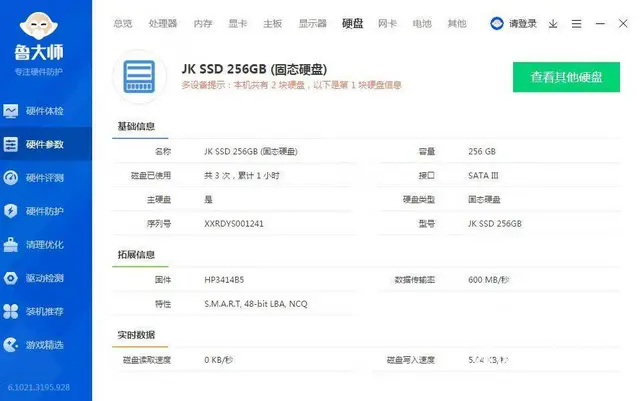The height and width of the screenshot is (401, 640).
Task: Click the 专注硬件防护 slogan text
Action: pyautogui.click(x=39, y=72)
